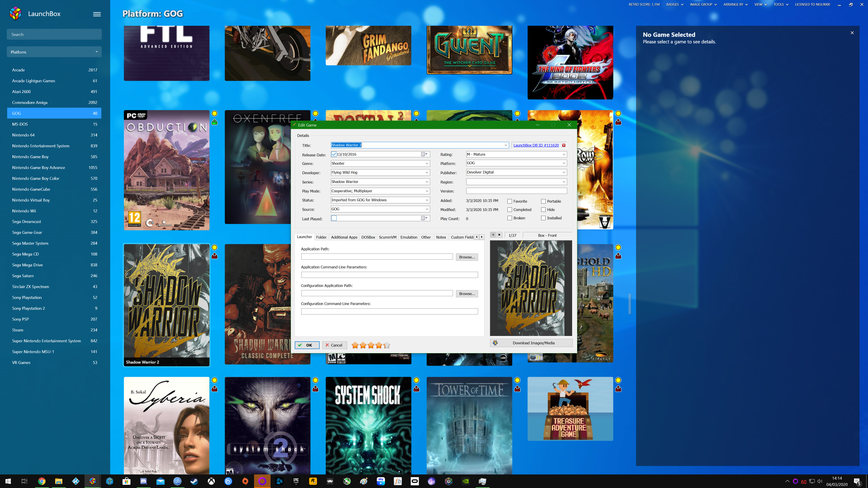Browse for the Application Path
868x488 pixels.
[x=467, y=257]
